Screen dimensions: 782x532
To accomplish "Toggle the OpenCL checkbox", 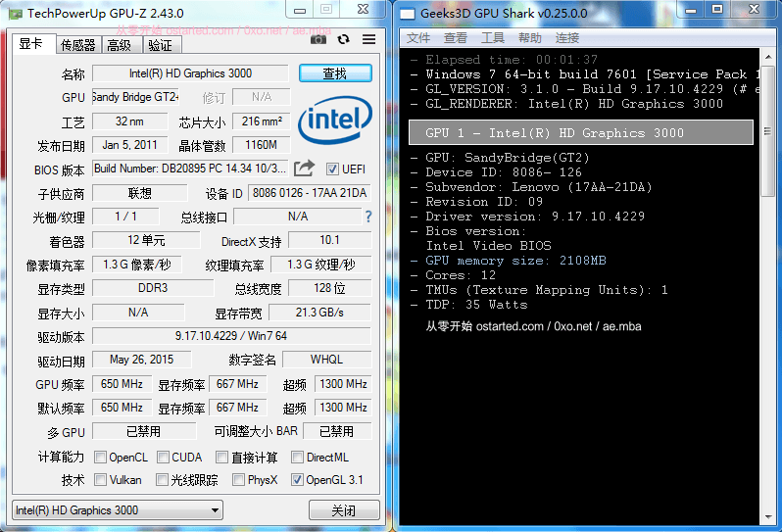I will 100,458.
